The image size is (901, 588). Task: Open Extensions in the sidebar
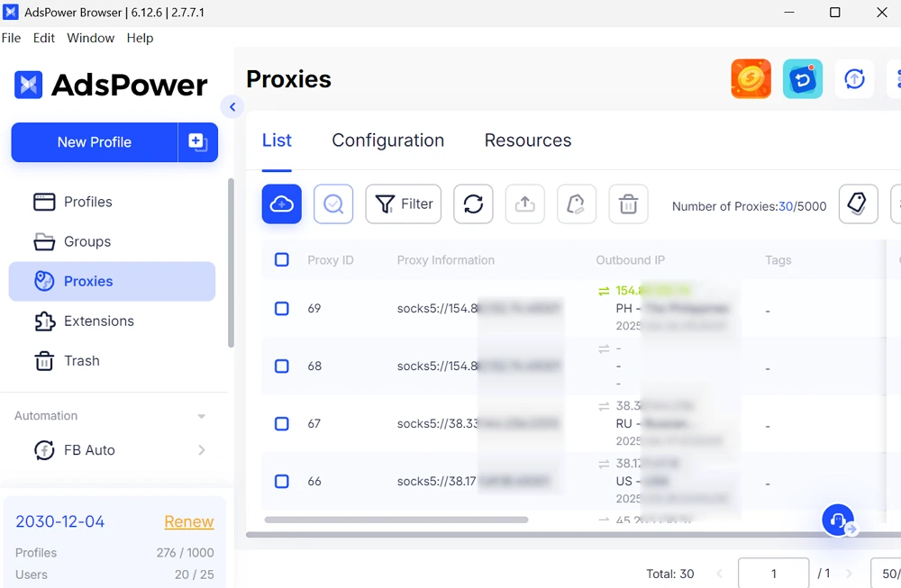[x=112, y=321]
